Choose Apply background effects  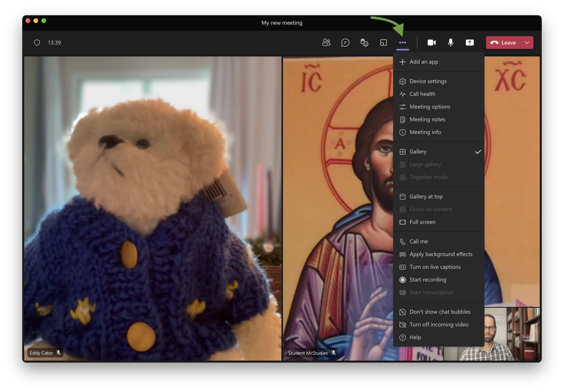pos(439,254)
